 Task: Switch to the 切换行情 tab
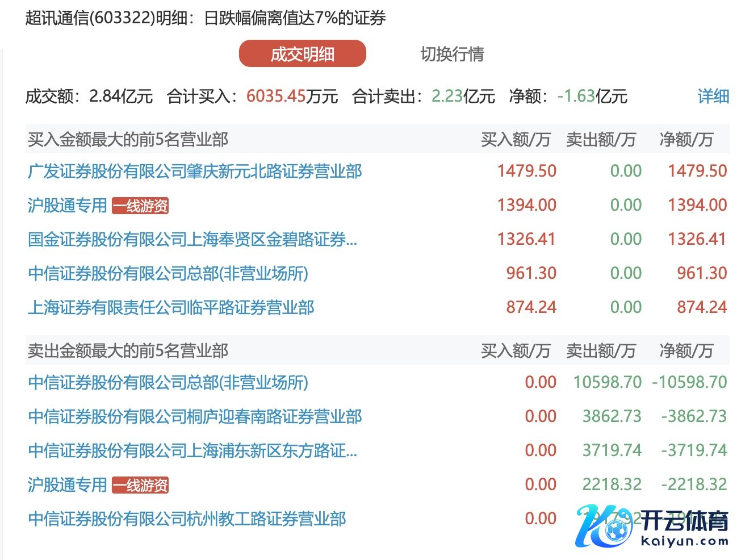pyautogui.click(x=452, y=54)
